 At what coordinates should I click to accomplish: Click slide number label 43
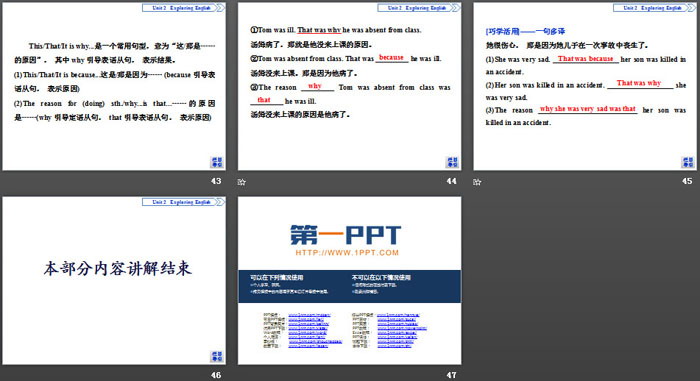216,181
